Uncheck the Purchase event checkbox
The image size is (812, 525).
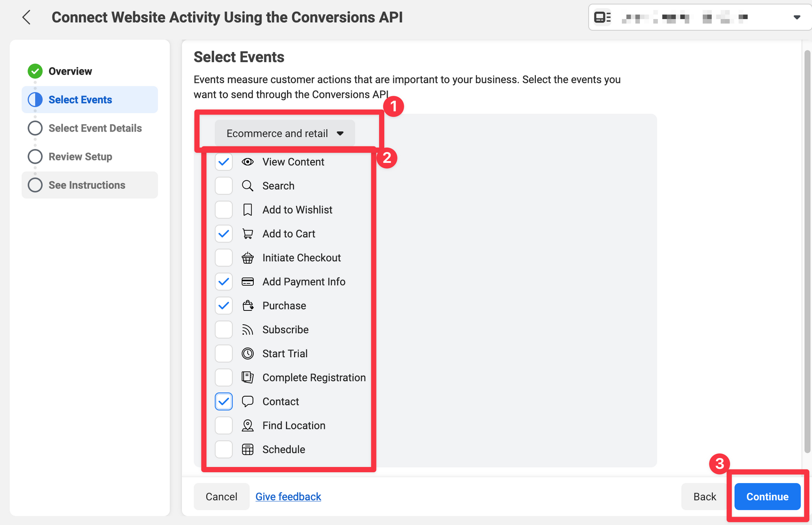pos(224,306)
